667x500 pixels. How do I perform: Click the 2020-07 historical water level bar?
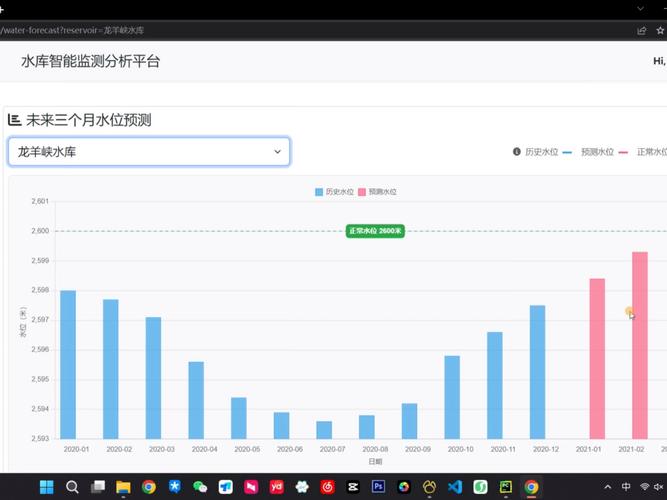[324, 429]
